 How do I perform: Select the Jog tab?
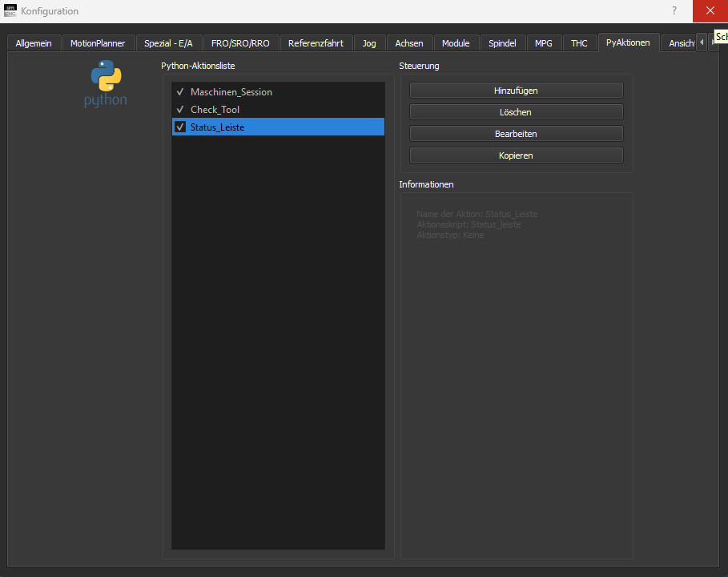point(369,43)
